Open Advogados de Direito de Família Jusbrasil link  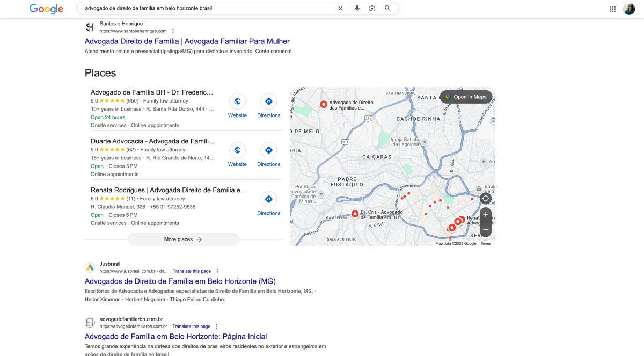[x=180, y=281]
